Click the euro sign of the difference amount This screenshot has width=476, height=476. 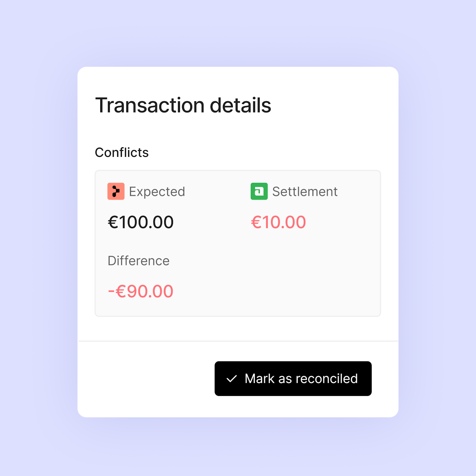tap(121, 291)
